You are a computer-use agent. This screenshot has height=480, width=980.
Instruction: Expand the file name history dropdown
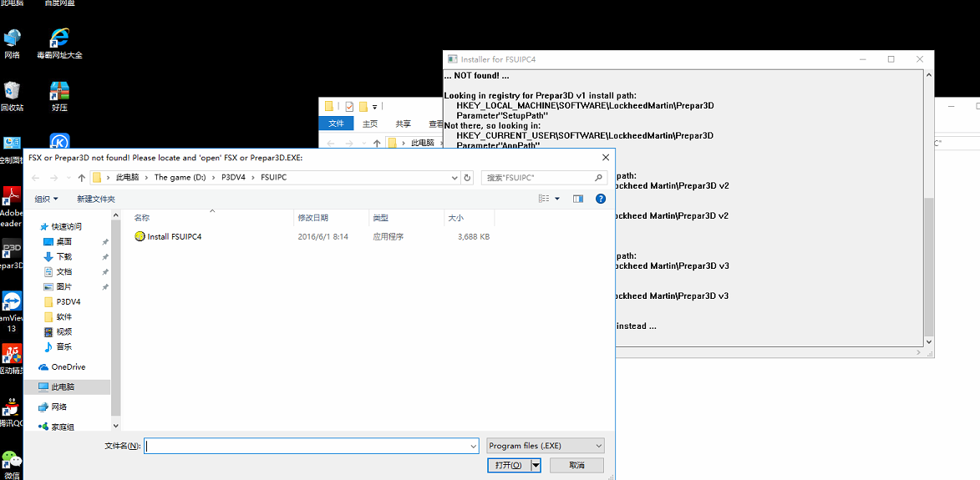474,446
